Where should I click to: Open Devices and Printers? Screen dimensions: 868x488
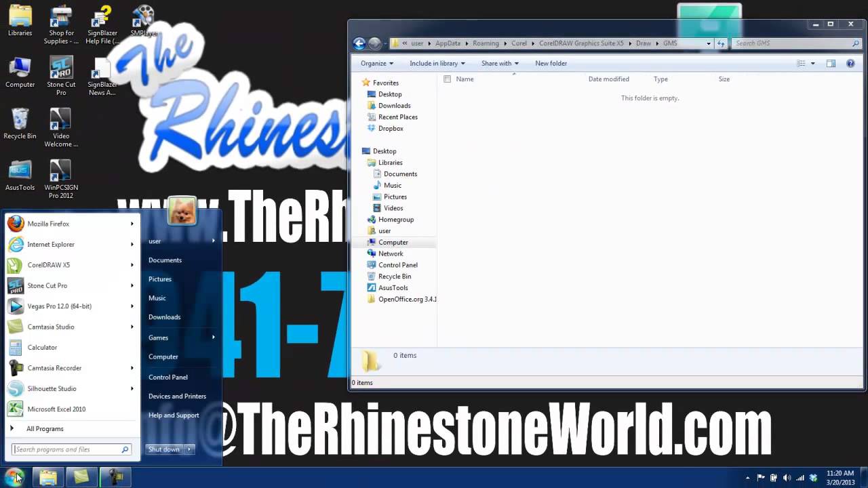pyautogui.click(x=177, y=396)
